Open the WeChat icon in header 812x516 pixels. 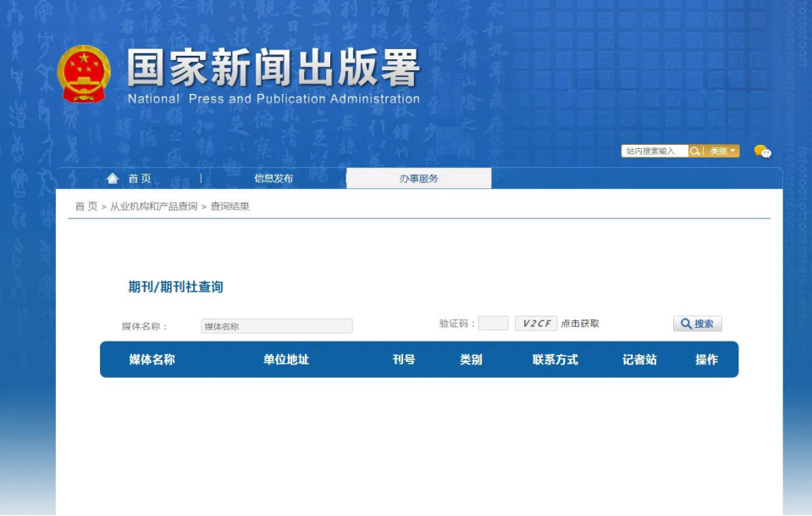pyautogui.click(x=762, y=152)
